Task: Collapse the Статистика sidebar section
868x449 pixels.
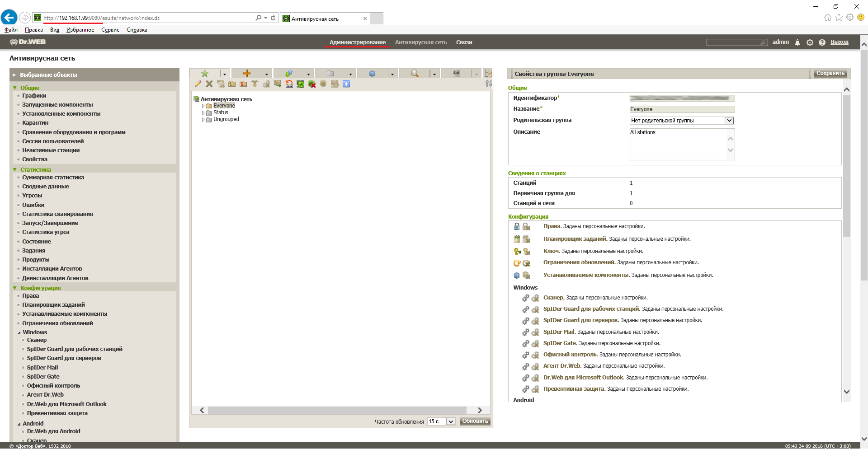Action: click(x=15, y=170)
